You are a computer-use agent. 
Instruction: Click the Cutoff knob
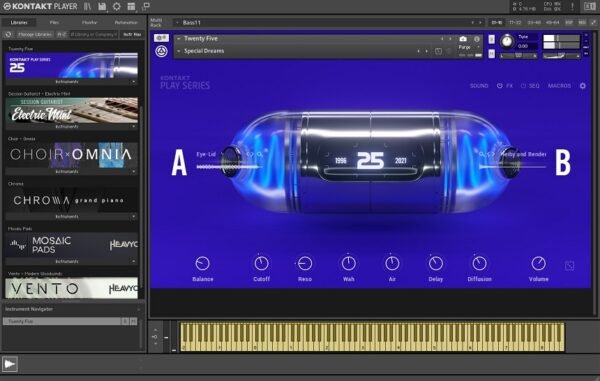click(x=261, y=264)
